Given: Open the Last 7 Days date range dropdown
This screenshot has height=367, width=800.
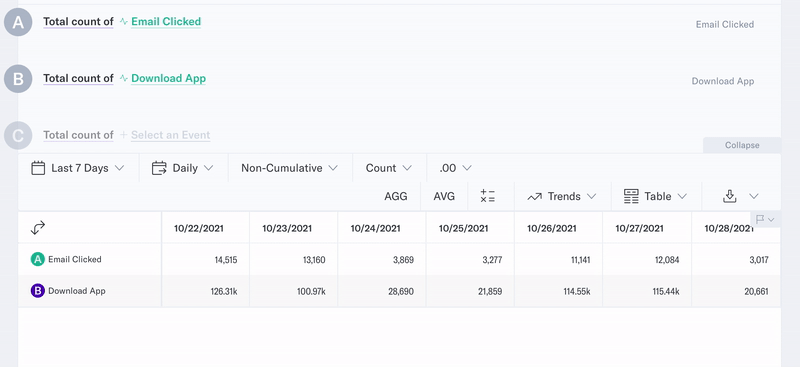Looking at the screenshot, I should click(x=78, y=168).
